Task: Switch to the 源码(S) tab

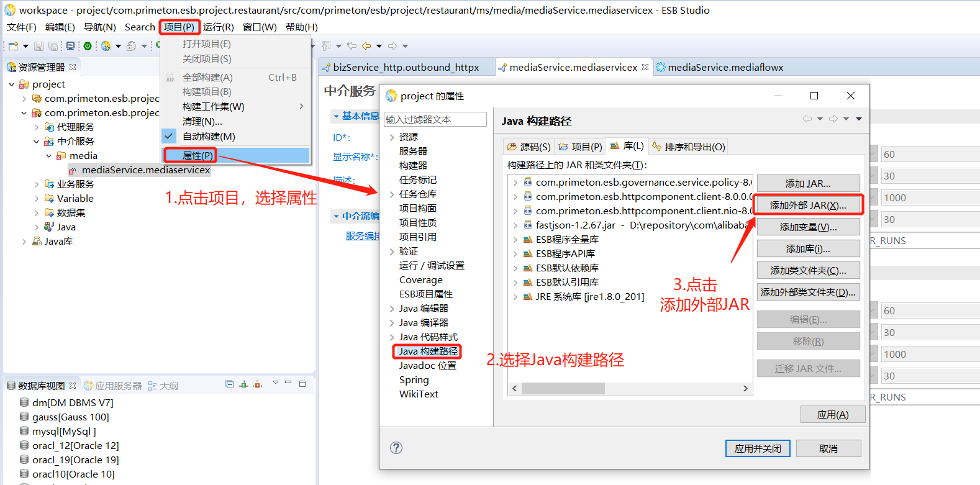Action: (529, 147)
